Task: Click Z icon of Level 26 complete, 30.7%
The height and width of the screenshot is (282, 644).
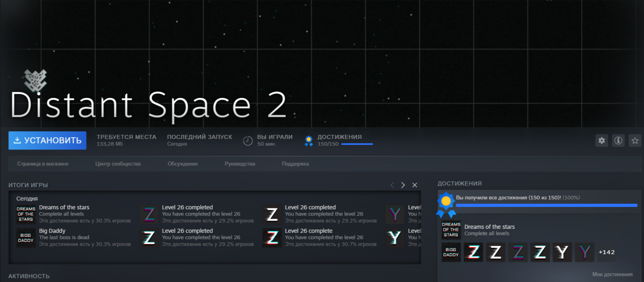Action: tap(272, 237)
